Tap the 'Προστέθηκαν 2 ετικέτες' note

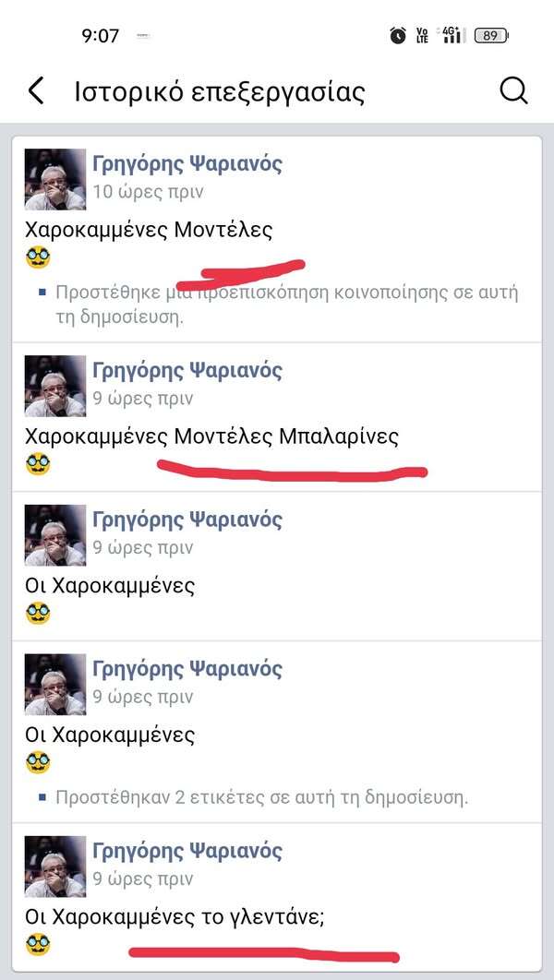click(x=261, y=797)
